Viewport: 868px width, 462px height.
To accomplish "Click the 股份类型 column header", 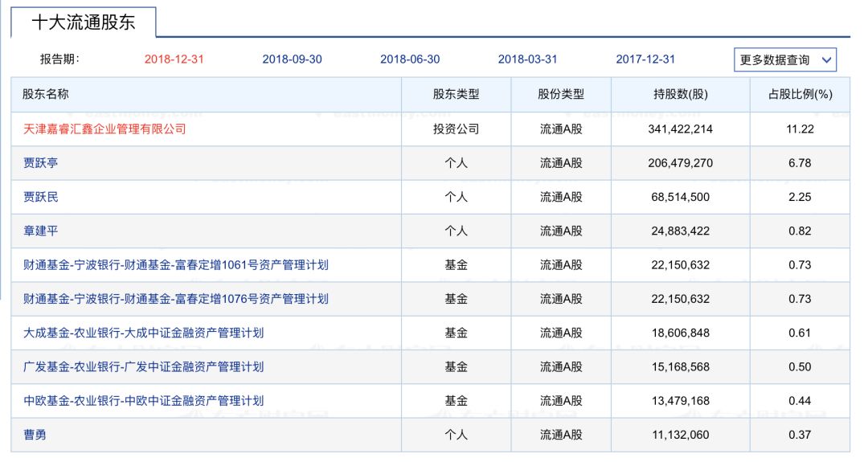I will [561, 94].
